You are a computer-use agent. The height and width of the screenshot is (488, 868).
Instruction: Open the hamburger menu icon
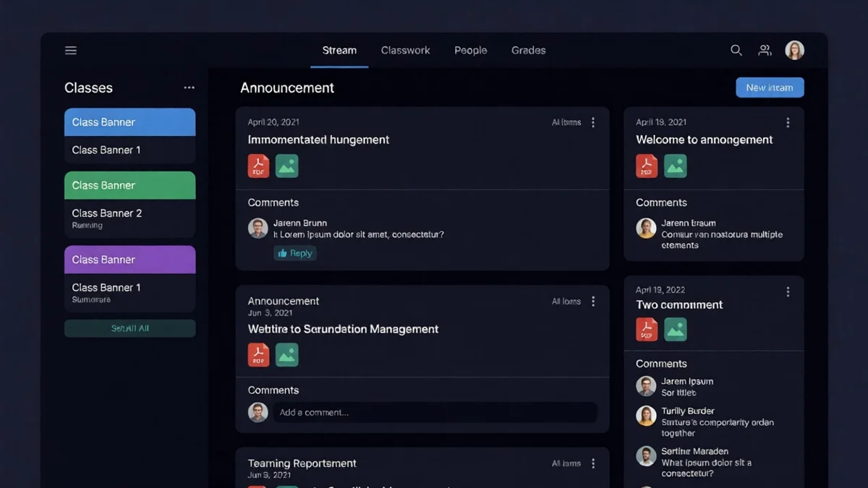(71, 51)
